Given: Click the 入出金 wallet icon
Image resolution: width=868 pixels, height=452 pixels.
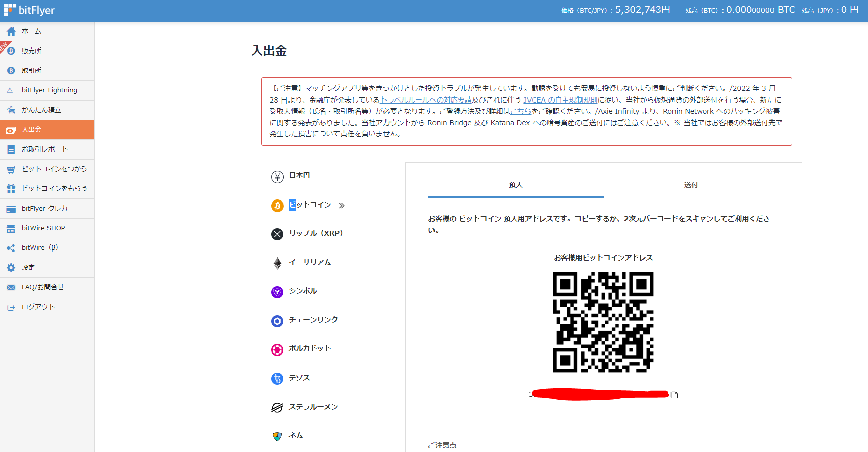Looking at the screenshot, I should (11, 130).
